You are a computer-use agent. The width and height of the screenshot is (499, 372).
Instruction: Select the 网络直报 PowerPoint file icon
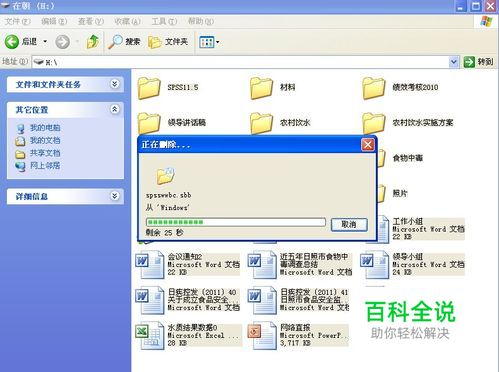click(262, 335)
